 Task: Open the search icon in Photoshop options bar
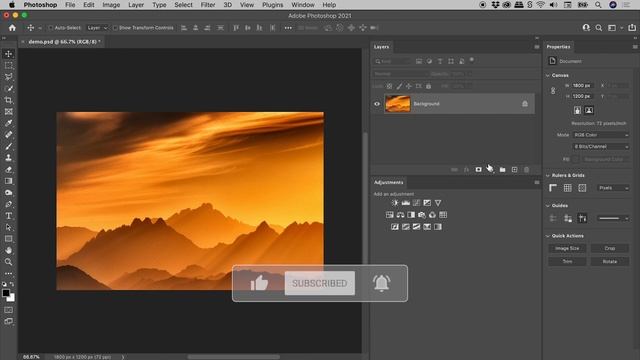tap(599, 28)
